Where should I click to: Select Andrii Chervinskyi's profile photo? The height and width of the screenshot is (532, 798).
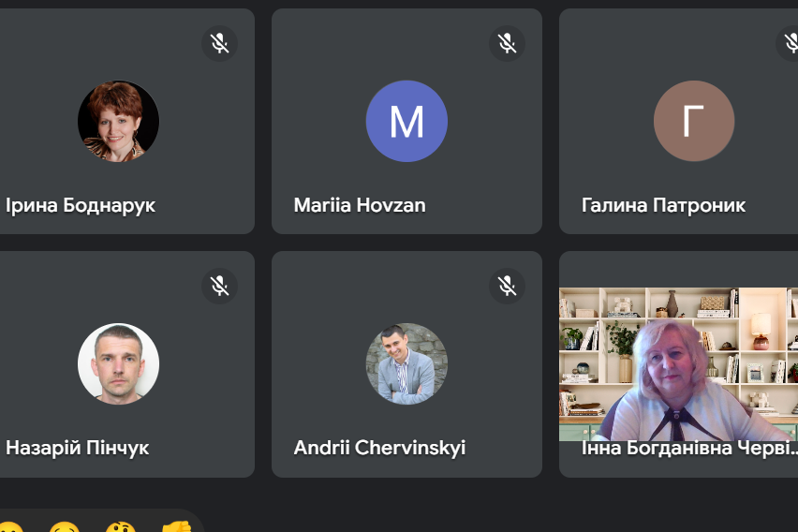(406, 363)
